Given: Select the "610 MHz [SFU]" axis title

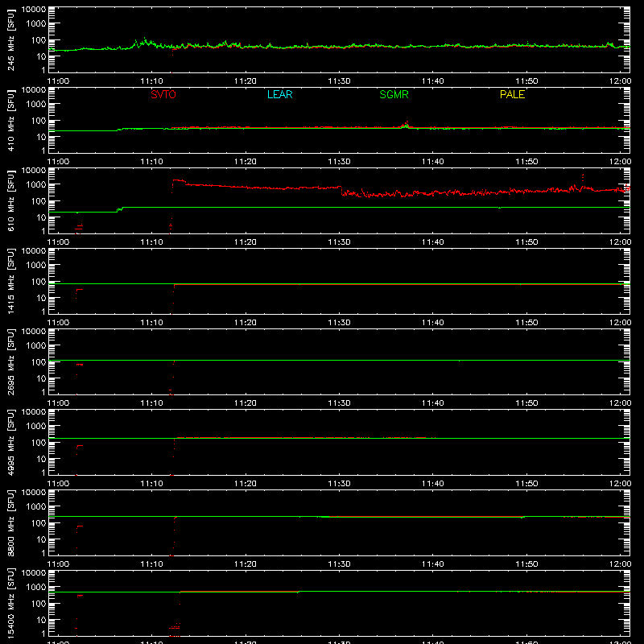Looking at the screenshot, I should [x=10, y=200].
